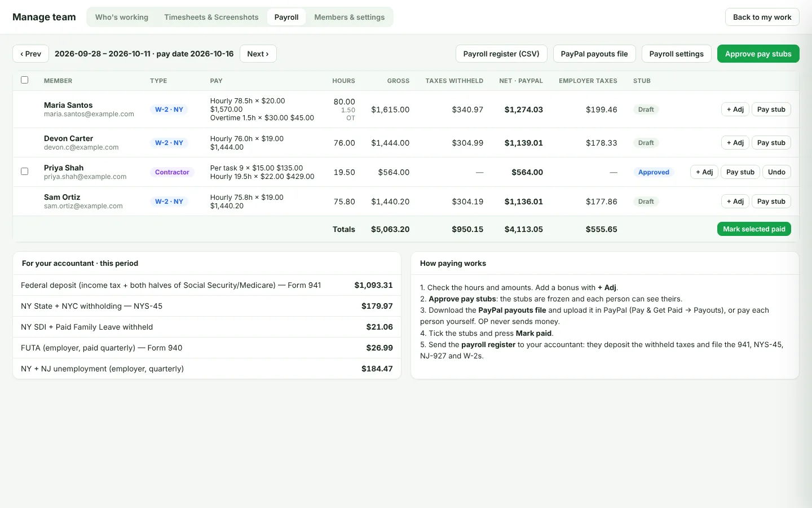Click the Back to my work button

pos(762,17)
